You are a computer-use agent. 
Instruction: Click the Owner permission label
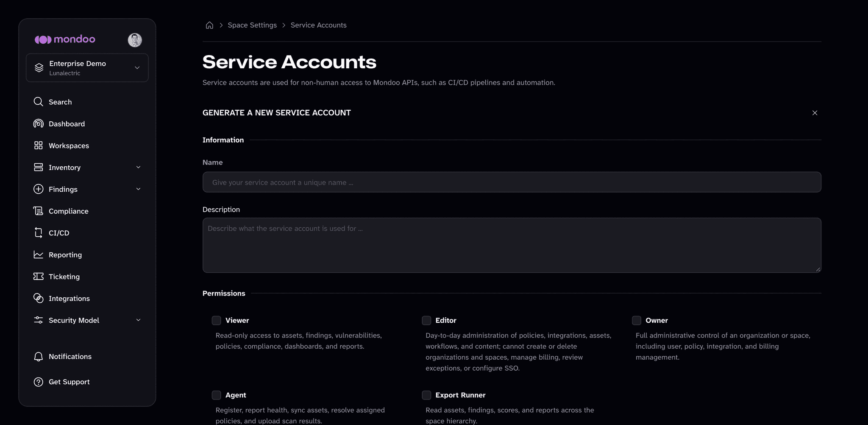pyautogui.click(x=657, y=320)
